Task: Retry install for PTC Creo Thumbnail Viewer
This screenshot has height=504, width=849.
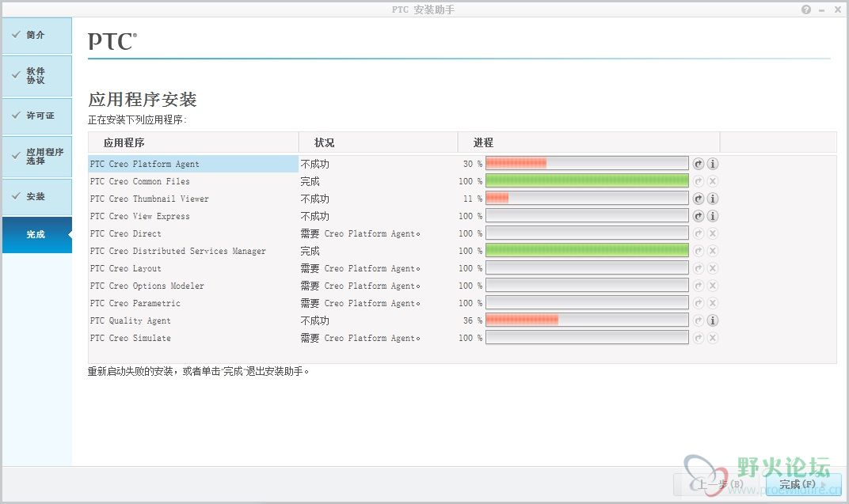Action: click(x=699, y=199)
